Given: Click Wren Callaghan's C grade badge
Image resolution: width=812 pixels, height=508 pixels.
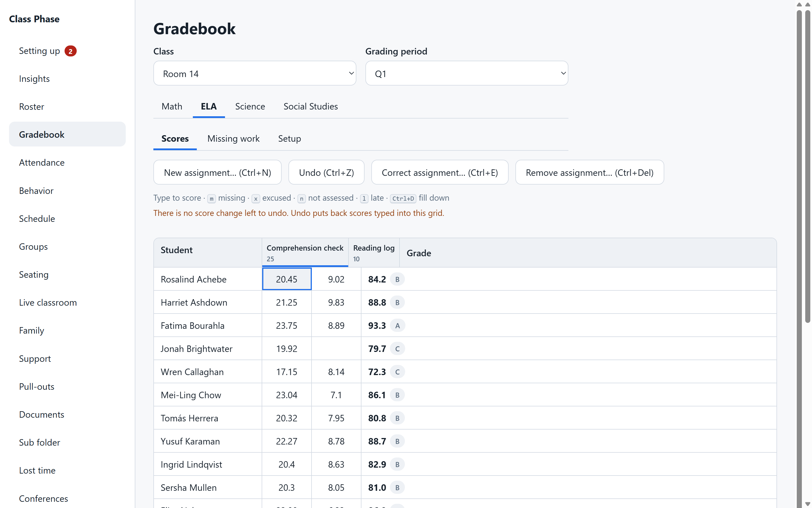Looking at the screenshot, I should 397,372.
